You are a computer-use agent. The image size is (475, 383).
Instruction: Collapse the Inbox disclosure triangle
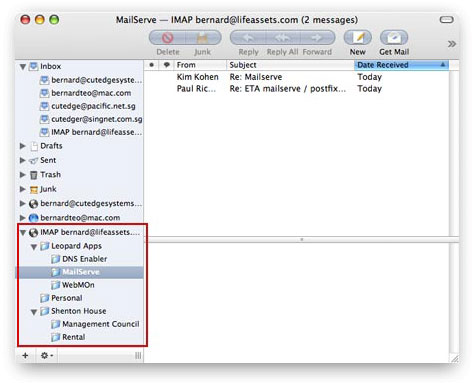pos(23,67)
